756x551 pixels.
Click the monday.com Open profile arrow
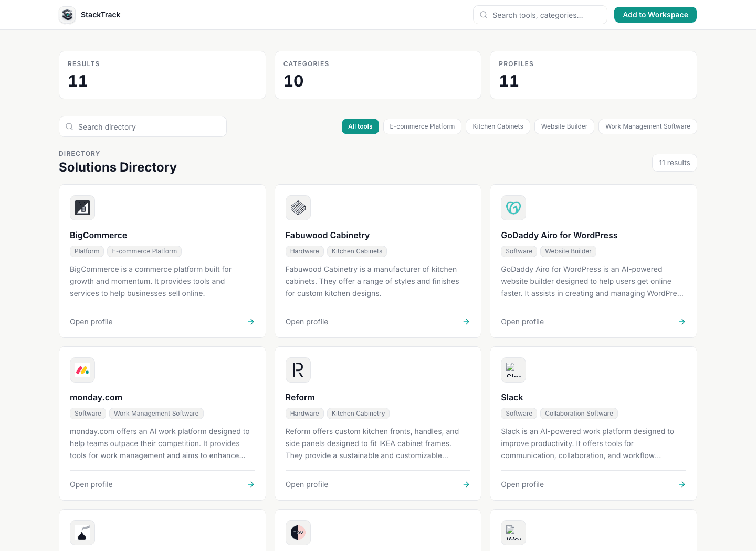(x=251, y=484)
